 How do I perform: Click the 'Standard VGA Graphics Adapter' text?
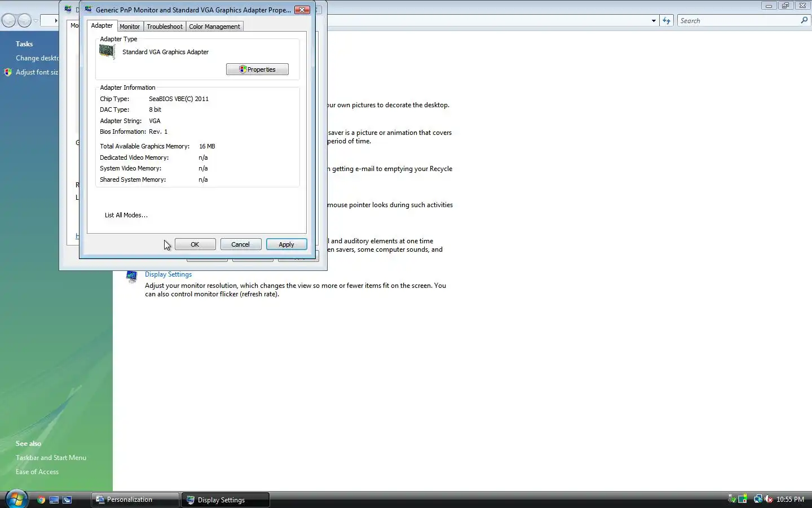click(165, 52)
